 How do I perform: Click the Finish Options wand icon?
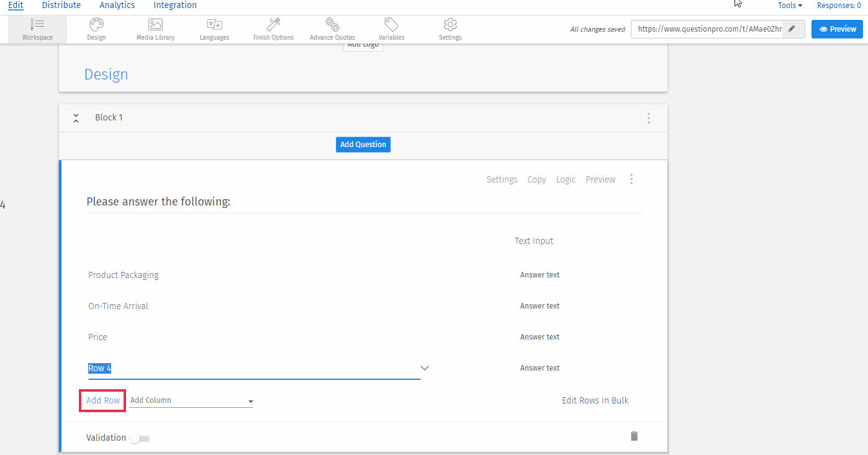(273, 25)
